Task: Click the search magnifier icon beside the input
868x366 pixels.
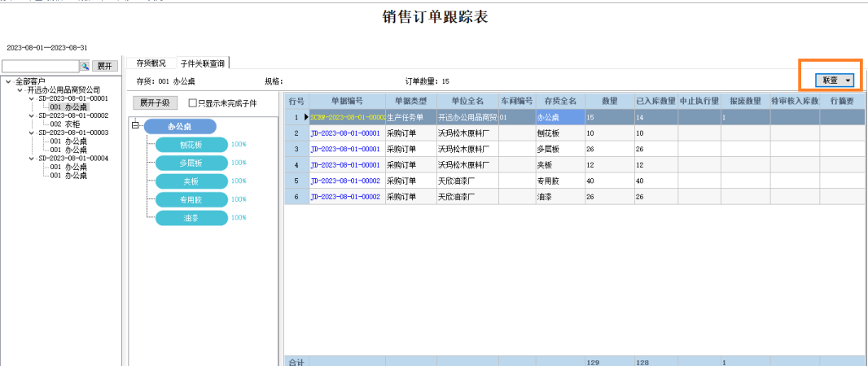Action: 85,67
